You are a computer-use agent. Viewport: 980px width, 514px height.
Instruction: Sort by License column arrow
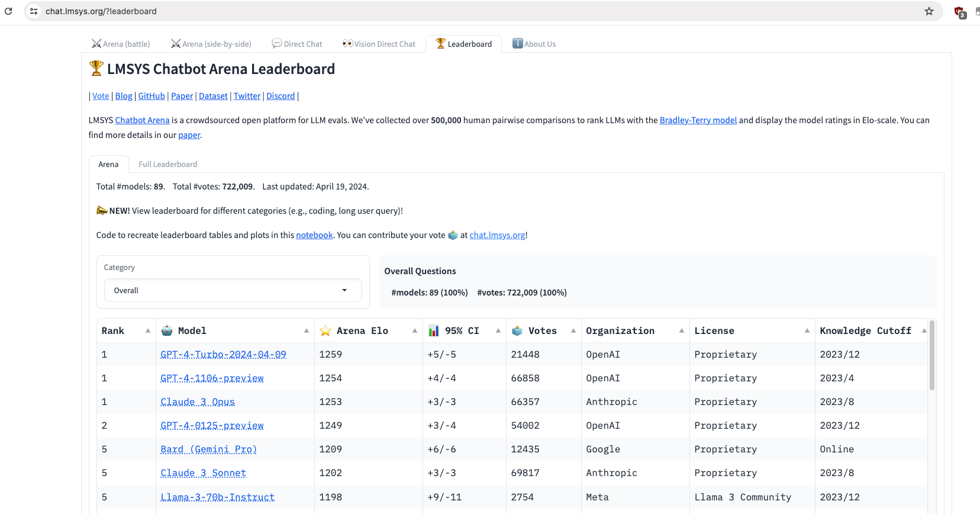click(x=807, y=330)
